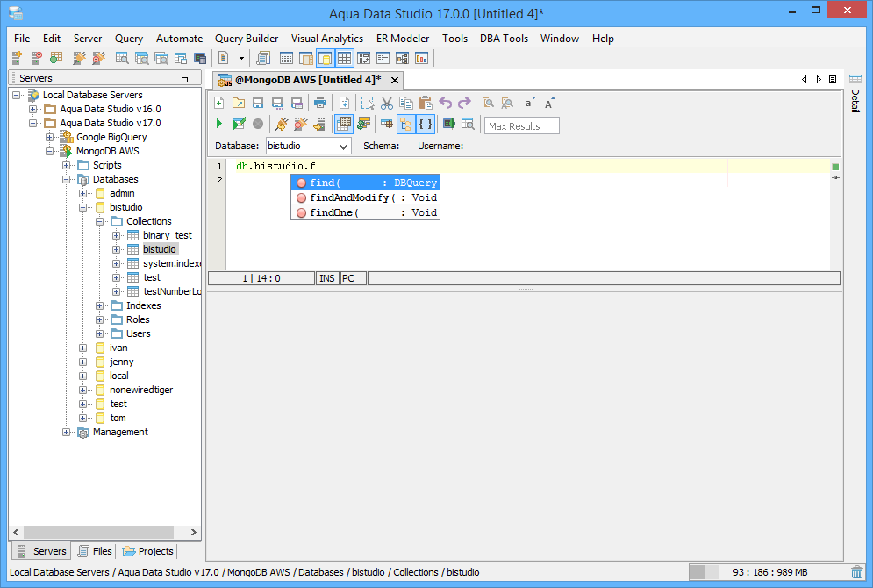
Task: Open the Database combo box showing bistudio
Action: pyautogui.click(x=309, y=146)
